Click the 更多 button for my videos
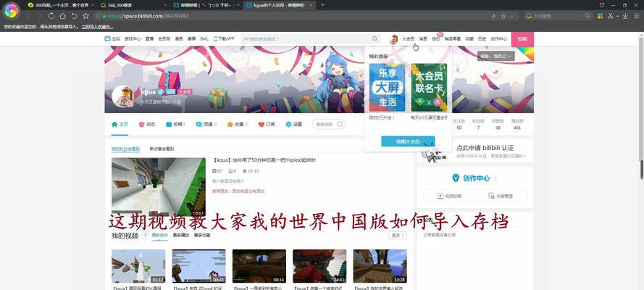Image resolution: width=644 pixels, height=290 pixels. [x=398, y=236]
